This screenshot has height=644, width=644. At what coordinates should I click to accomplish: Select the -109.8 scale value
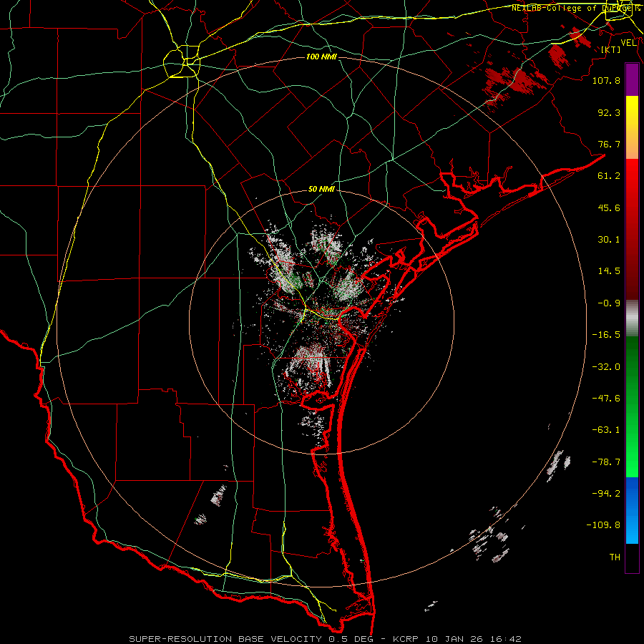tap(603, 525)
